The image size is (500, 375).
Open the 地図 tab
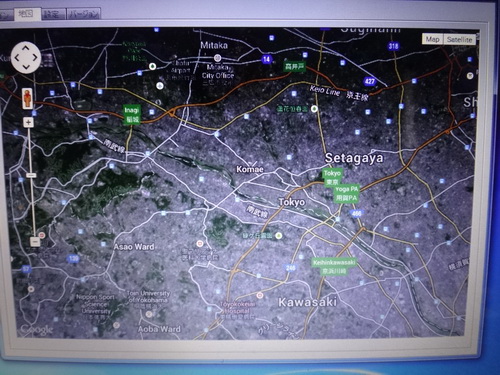coord(27,14)
